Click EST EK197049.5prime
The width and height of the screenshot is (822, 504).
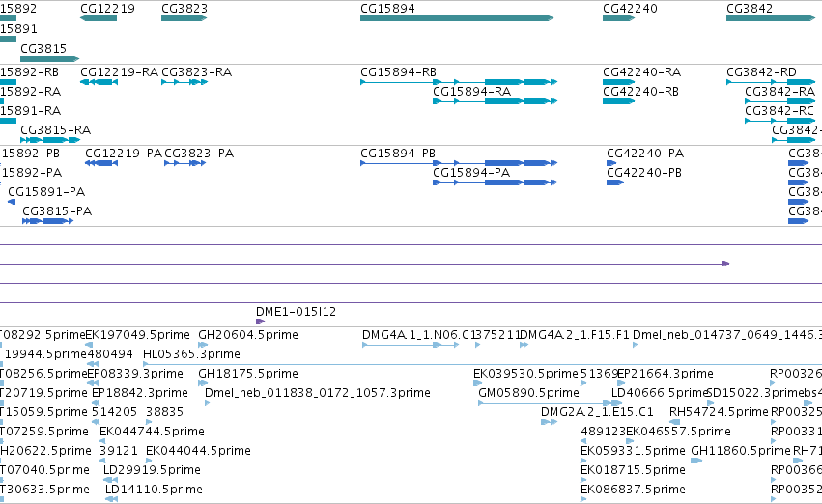coord(137,334)
